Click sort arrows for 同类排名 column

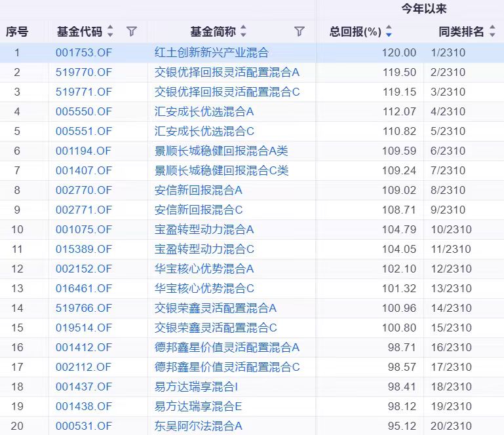tap(492, 31)
